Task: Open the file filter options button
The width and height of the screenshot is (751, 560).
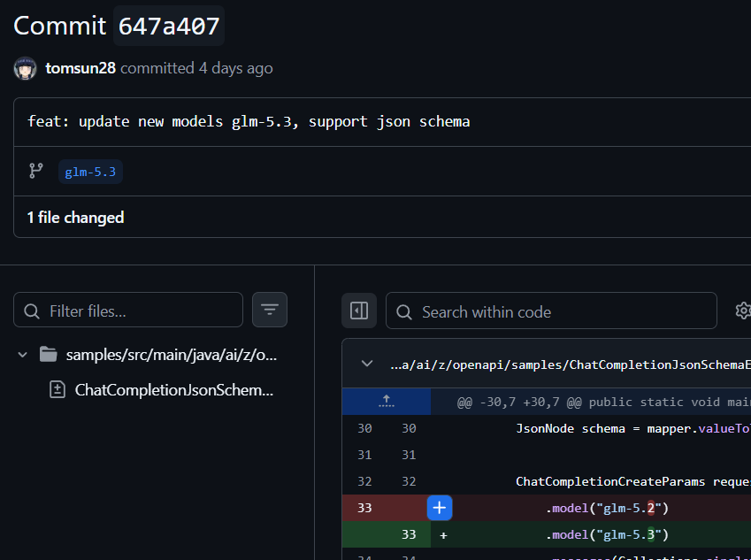Action: 270,310
